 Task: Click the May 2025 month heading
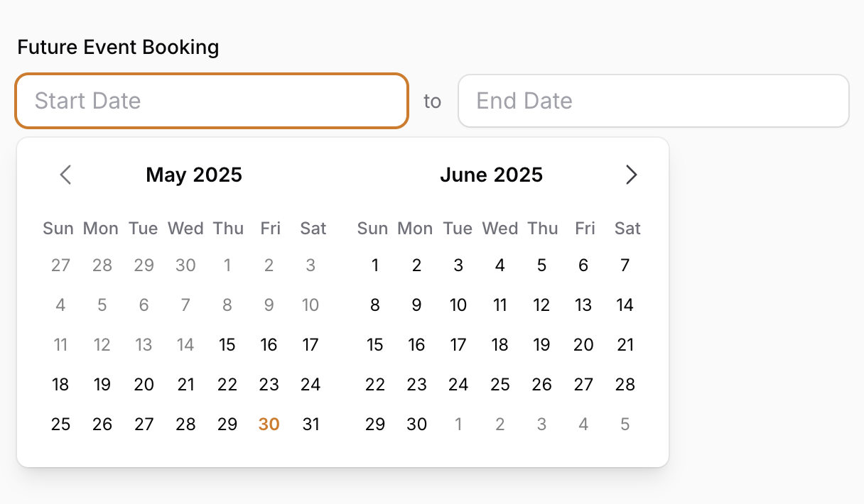point(194,175)
